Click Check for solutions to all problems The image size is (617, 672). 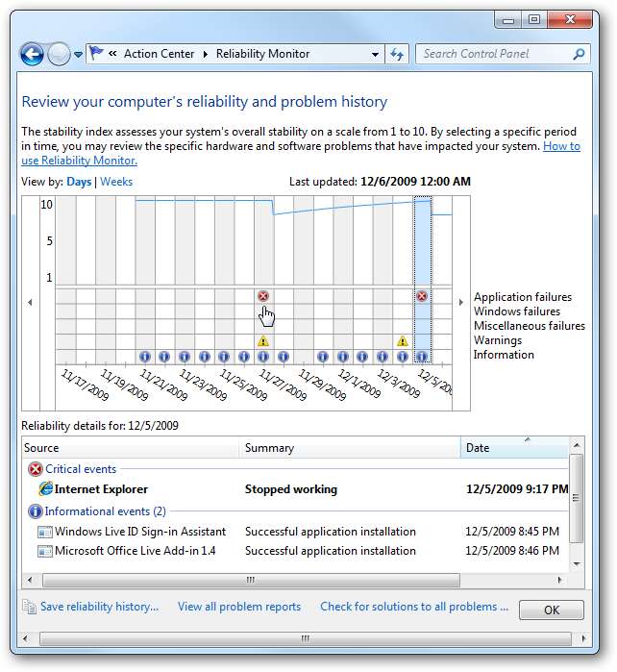(414, 607)
